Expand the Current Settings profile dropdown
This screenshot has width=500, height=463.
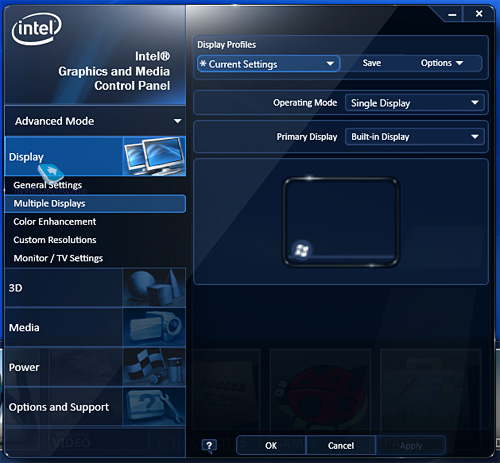click(268, 64)
